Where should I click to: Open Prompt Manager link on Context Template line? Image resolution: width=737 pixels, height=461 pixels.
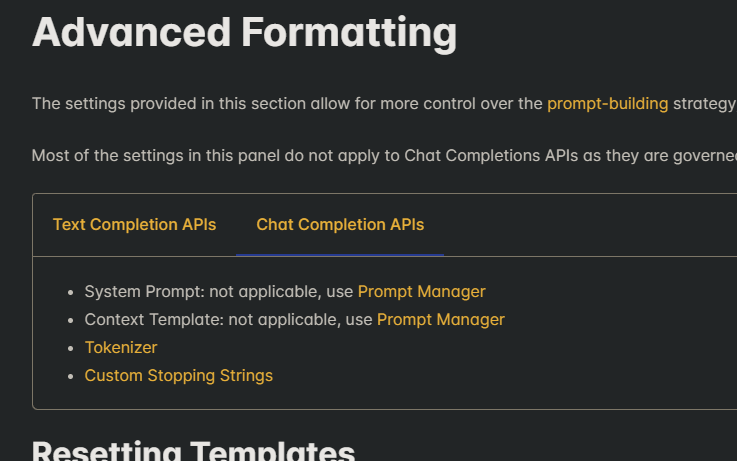tap(440, 320)
